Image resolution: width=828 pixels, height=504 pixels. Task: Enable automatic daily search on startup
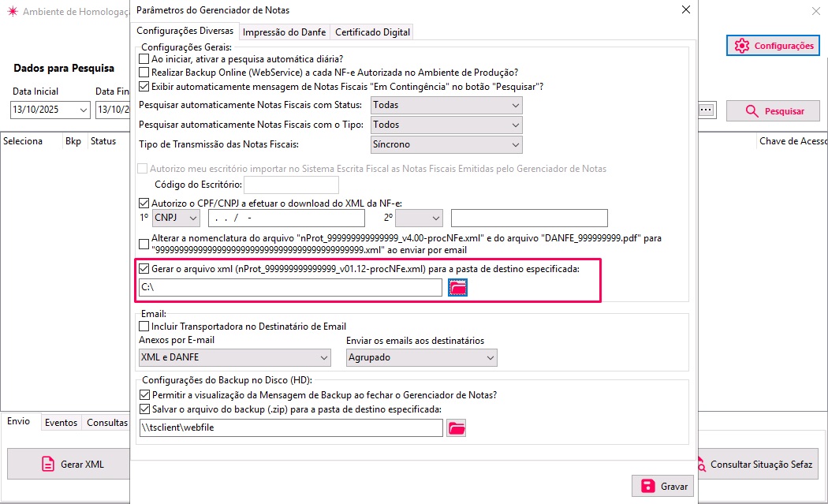click(x=144, y=59)
